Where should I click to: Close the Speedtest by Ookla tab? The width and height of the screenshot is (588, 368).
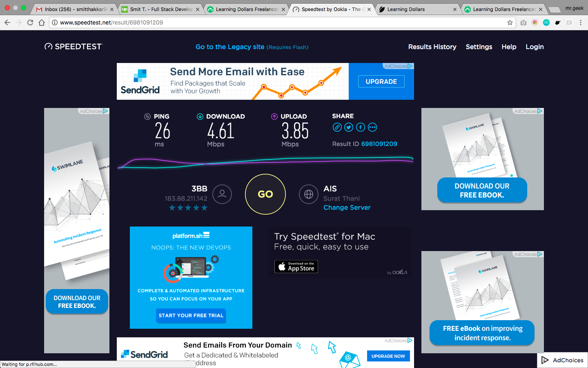click(x=369, y=9)
